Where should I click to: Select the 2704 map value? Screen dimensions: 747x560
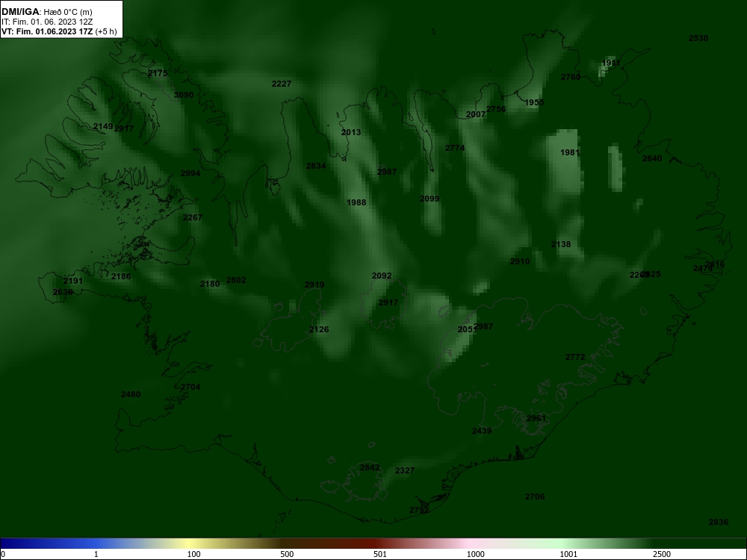[190, 387]
